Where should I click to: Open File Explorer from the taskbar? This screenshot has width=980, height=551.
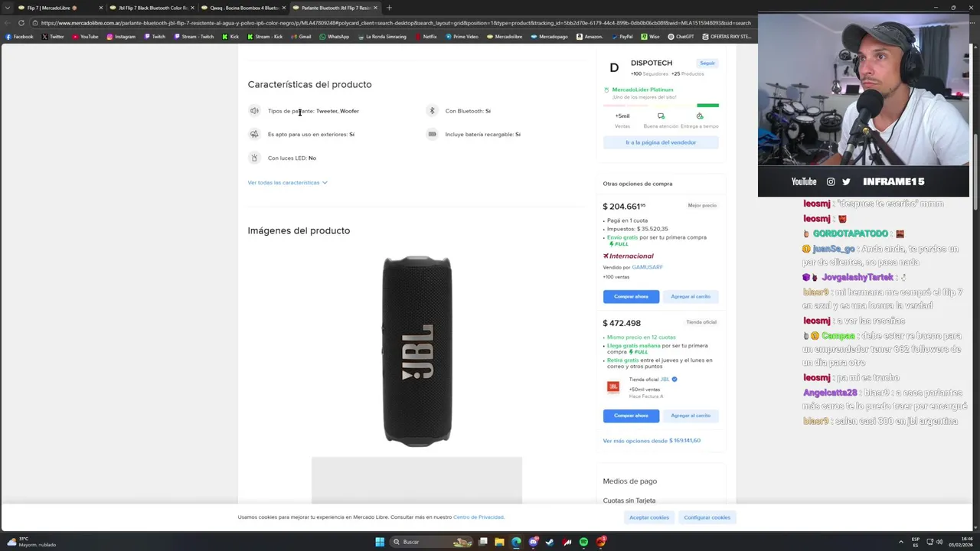point(499,542)
